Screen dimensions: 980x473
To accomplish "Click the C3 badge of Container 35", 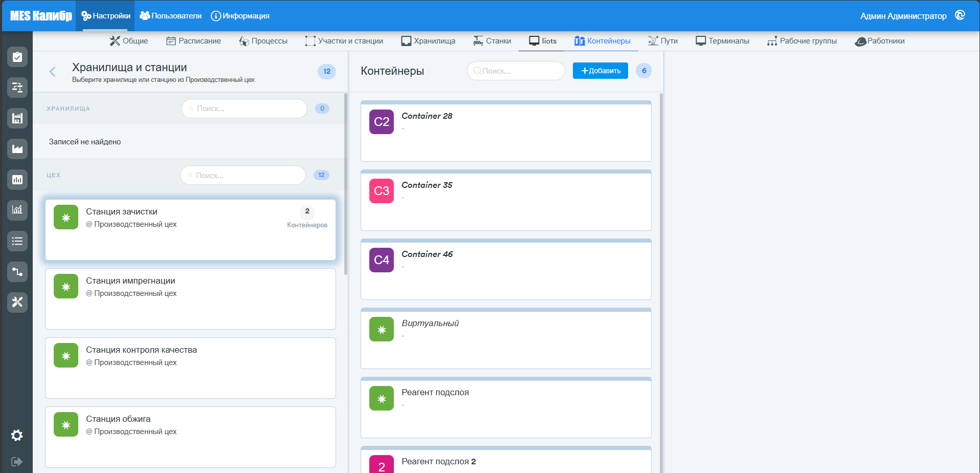I will (382, 191).
